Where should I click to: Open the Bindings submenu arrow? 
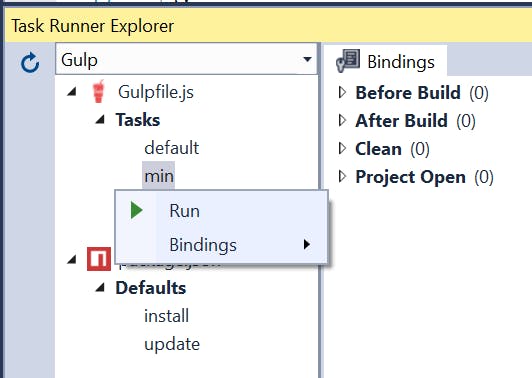click(307, 244)
